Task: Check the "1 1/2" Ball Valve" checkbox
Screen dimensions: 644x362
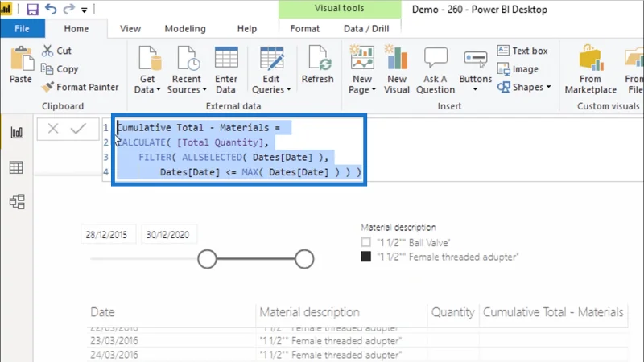Action: point(366,242)
